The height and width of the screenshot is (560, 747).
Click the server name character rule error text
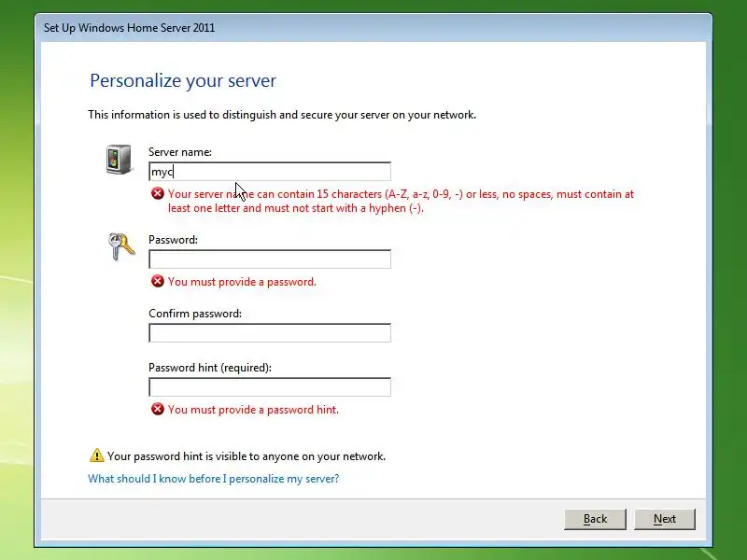click(401, 201)
